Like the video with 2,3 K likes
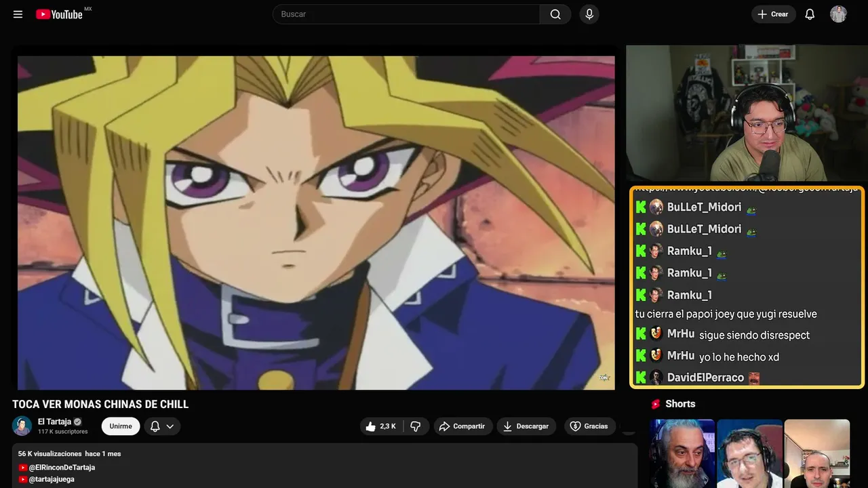This screenshot has height=488, width=868. 381,426
